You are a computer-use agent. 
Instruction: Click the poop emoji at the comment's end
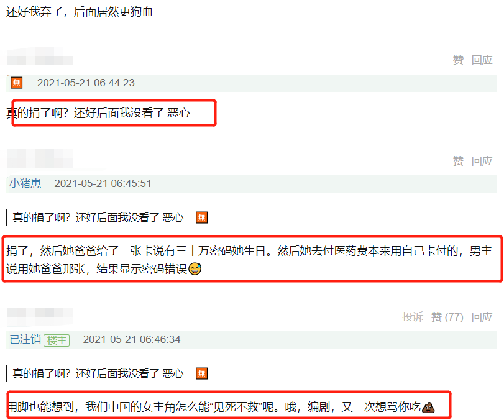428,407
